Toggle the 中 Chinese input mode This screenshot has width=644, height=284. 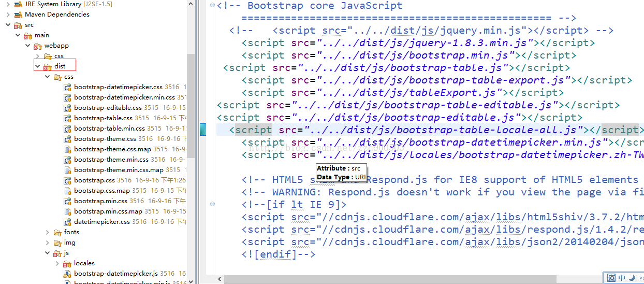click(x=622, y=278)
